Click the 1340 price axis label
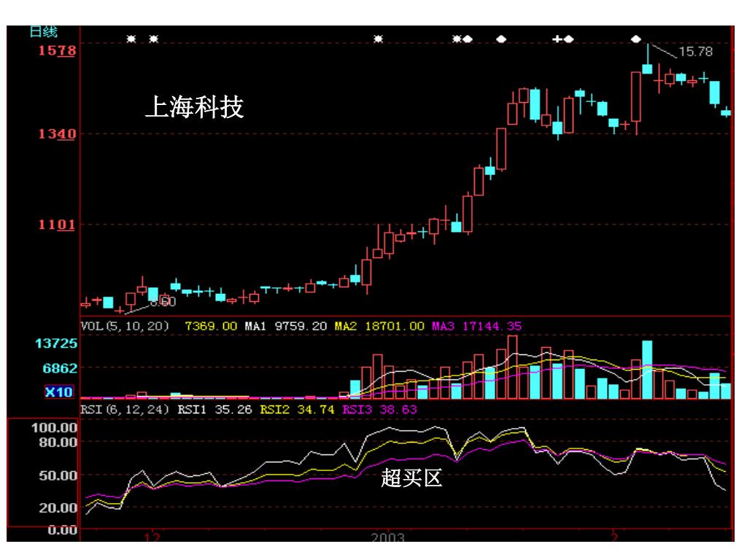The image size is (747, 560). [57, 134]
